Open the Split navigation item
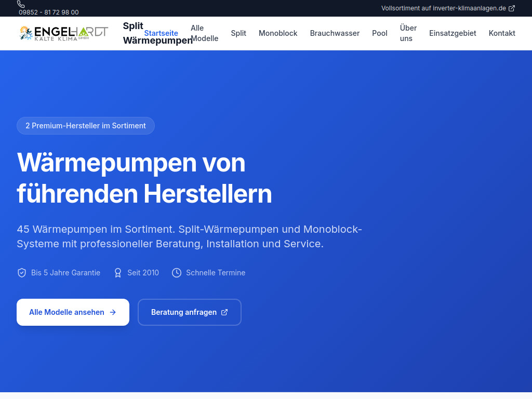The height and width of the screenshot is (399, 532). click(238, 33)
